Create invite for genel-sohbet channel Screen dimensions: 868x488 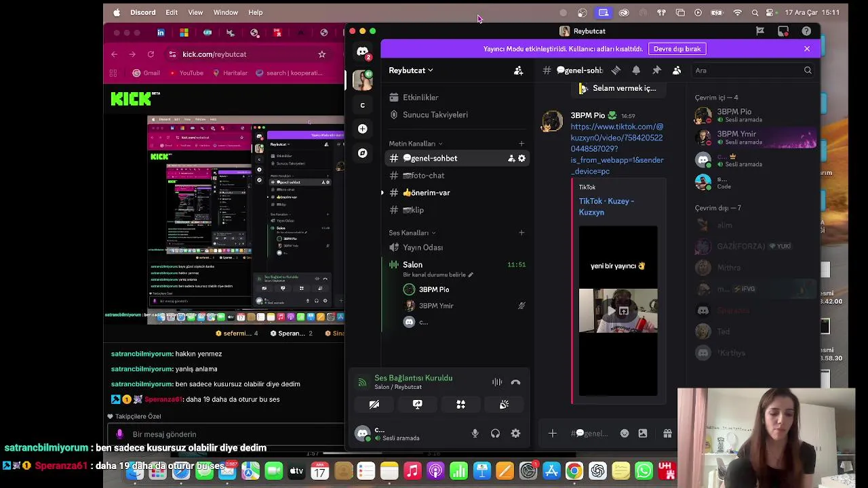(x=511, y=158)
